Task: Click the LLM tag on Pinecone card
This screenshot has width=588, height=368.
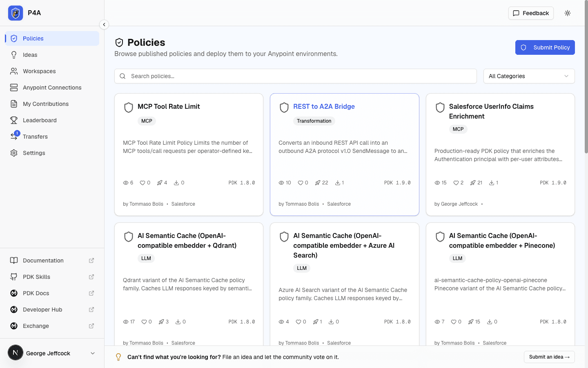Action: [457, 258]
